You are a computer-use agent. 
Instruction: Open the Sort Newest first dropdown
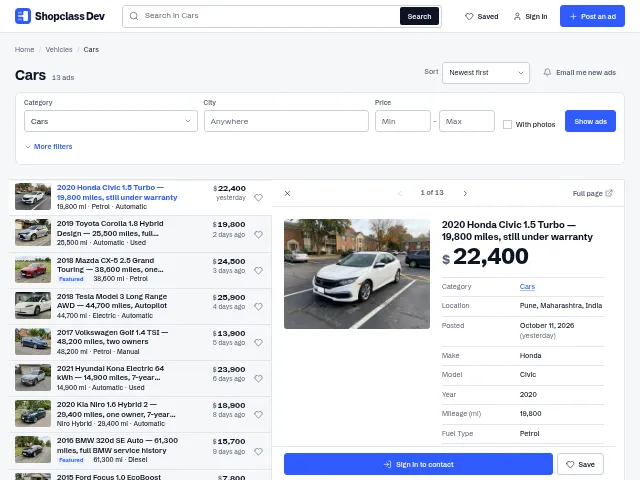(486, 73)
